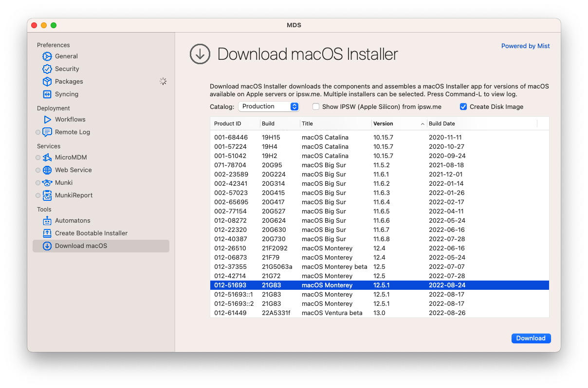This screenshot has height=388, width=588.
Task: Select Product ID 012-08272 row
Action: coord(380,221)
